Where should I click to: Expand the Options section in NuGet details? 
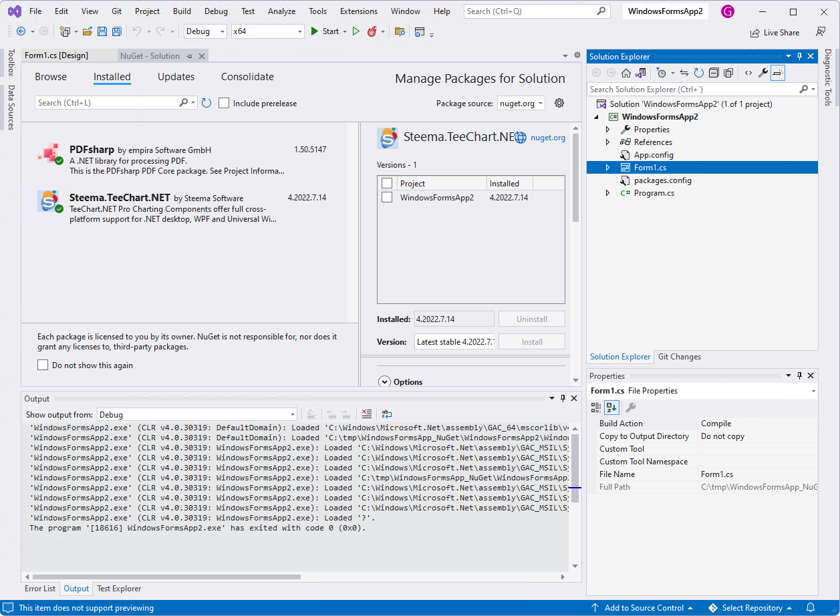(384, 382)
